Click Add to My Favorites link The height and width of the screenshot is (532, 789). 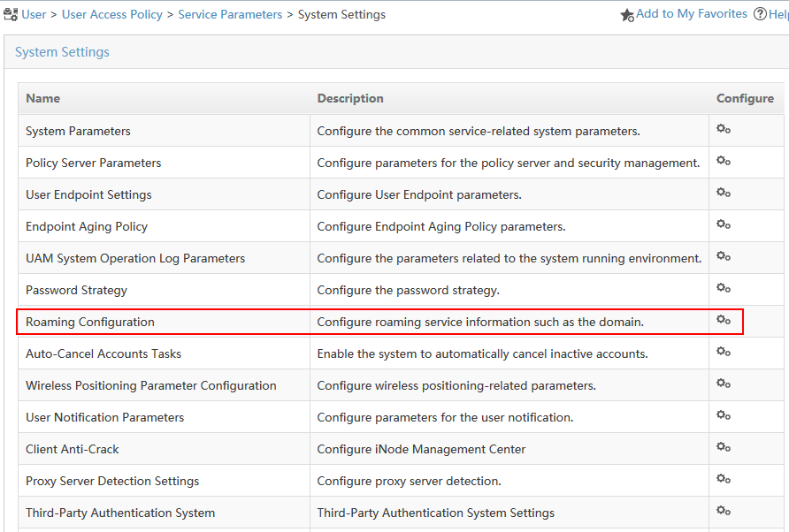pyautogui.click(x=692, y=13)
